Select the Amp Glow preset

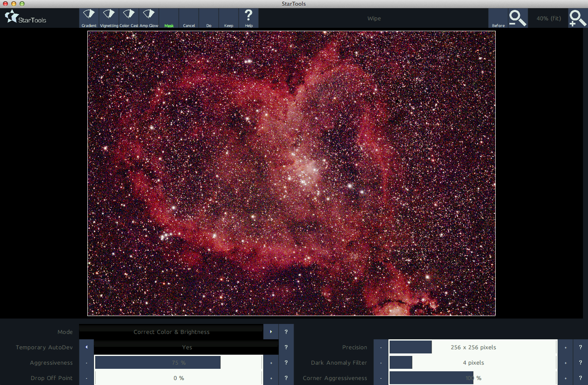(x=148, y=18)
